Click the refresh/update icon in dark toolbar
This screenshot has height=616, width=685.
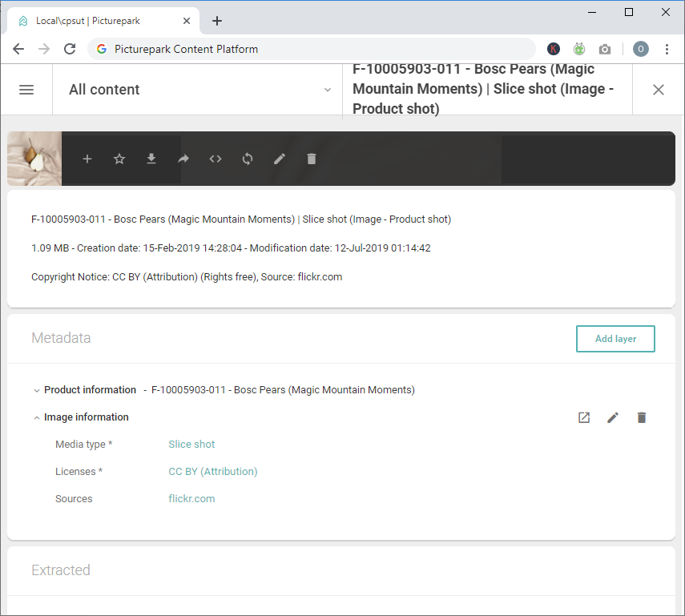point(248,159)
